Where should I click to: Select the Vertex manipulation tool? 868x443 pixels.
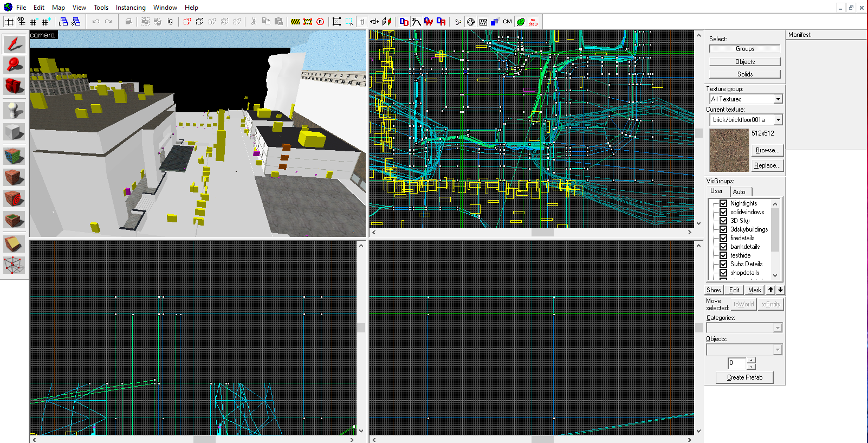tap(14, 265)
